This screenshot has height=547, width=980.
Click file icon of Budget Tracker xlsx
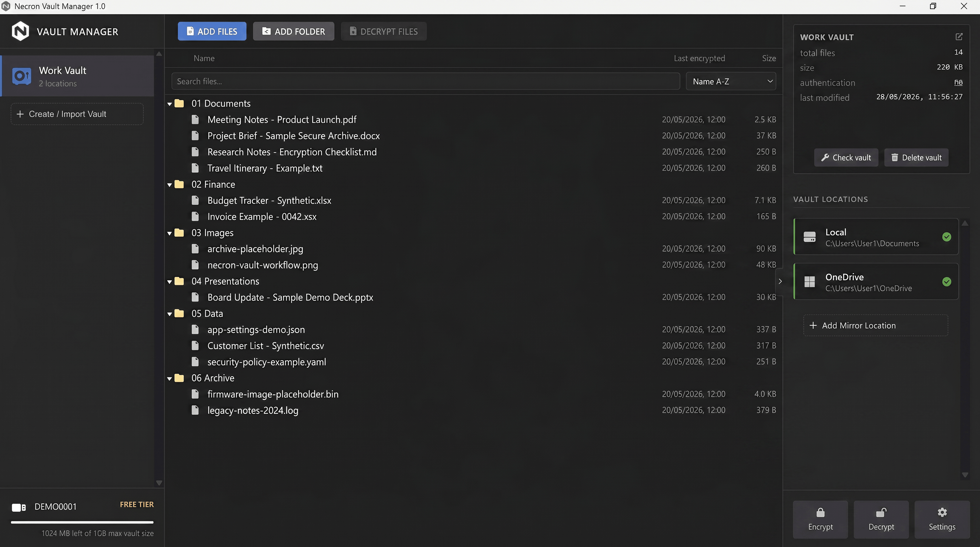195,200
